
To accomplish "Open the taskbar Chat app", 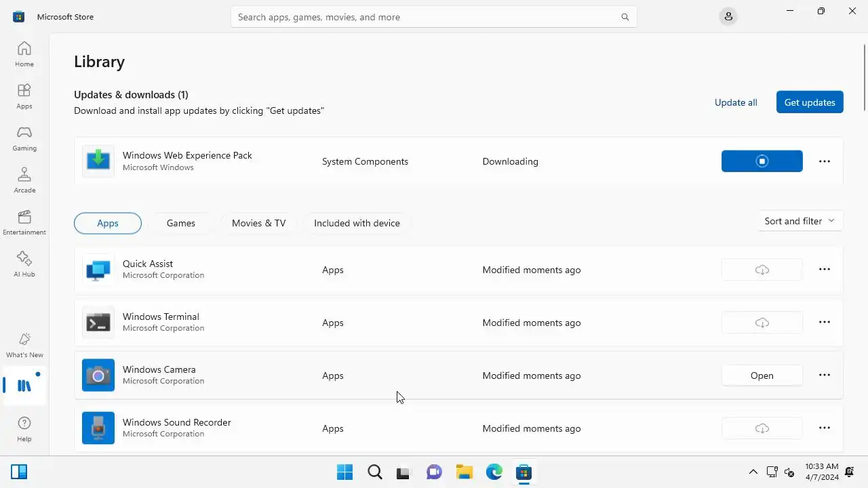I will 434,472.
